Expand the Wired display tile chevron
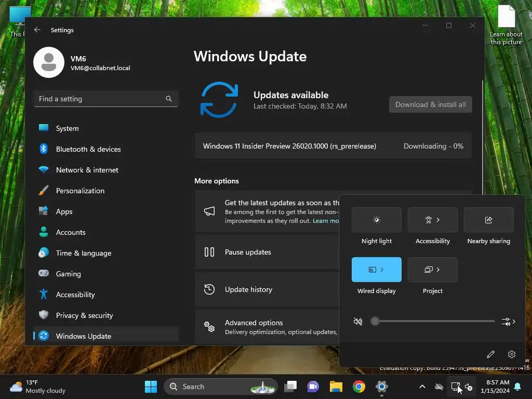The width and height of the screenshot is (532, 399). [382, 270]
